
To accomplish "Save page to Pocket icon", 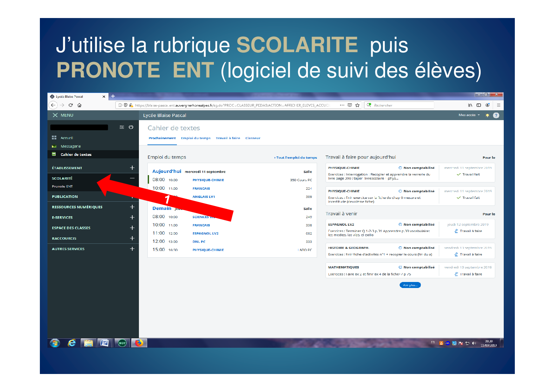I will tap(350, 105).
